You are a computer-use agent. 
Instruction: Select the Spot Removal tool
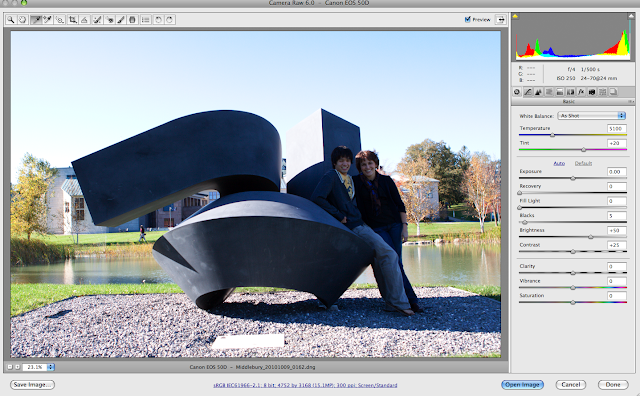[97, 20]
